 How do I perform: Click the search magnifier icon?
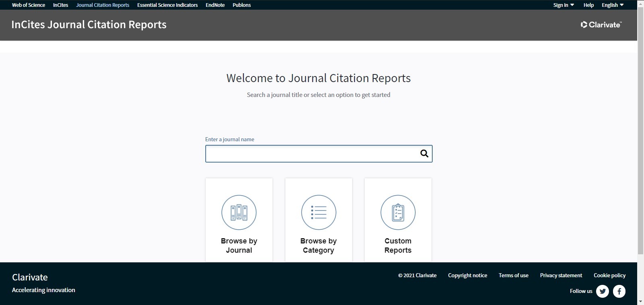pyautogui.click(x=424, y=153)
